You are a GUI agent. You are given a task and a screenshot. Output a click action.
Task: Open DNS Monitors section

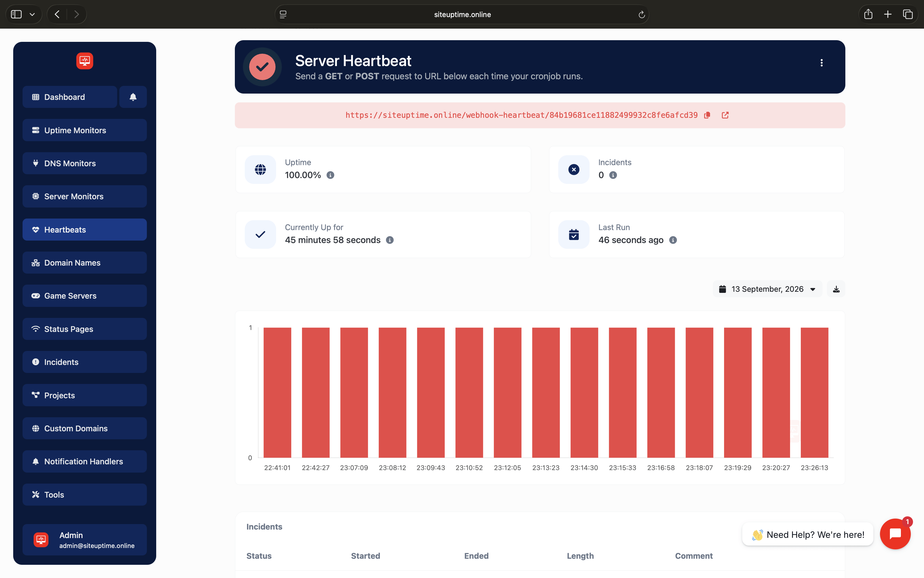point(85,163)
